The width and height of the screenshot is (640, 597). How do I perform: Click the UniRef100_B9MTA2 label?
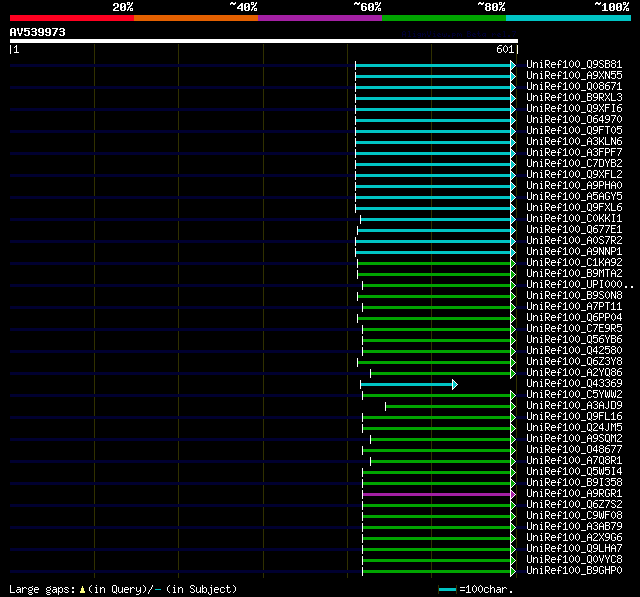pyautogui.click(x=574, y=274)
